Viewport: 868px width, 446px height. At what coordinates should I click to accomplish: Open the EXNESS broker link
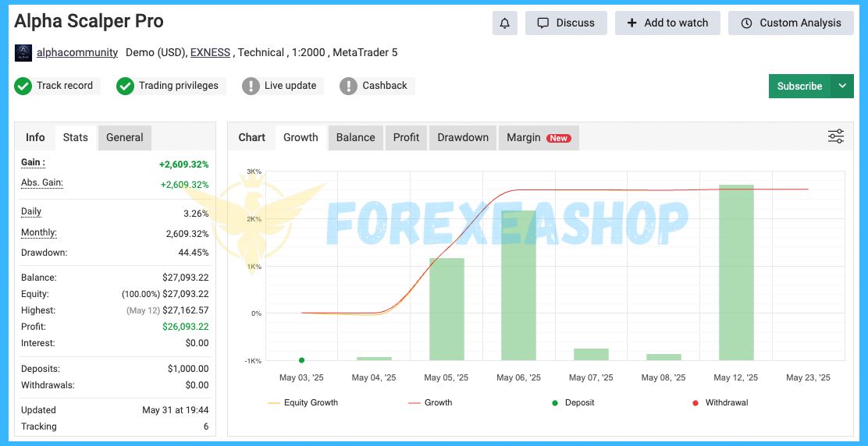click(210, 53)
